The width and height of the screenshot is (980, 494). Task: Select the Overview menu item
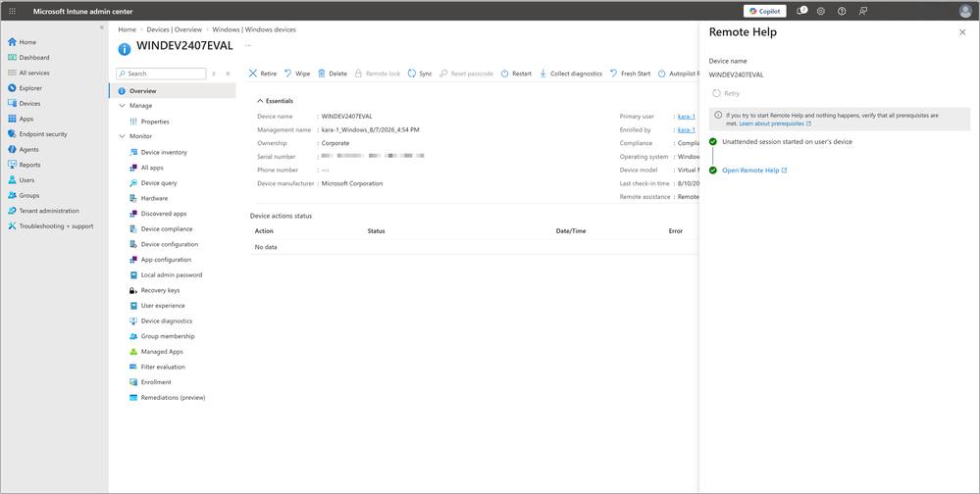(173, 91)
